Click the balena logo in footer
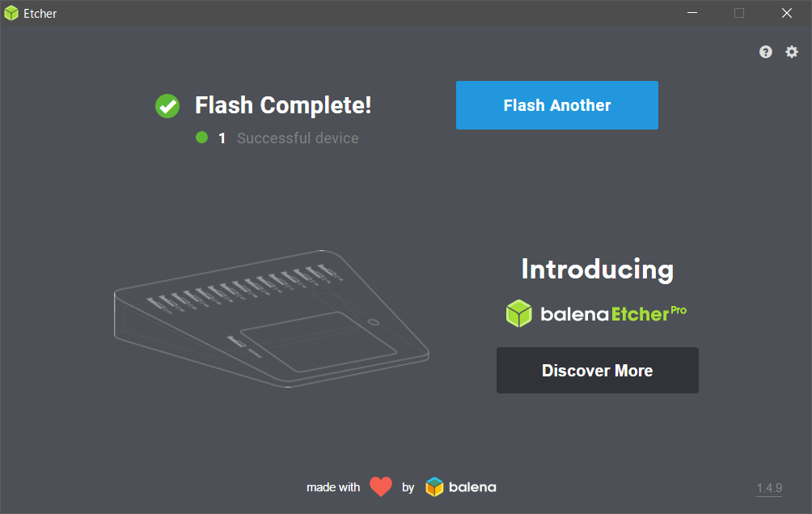This screenshot has height=514, width=812. 460,487
